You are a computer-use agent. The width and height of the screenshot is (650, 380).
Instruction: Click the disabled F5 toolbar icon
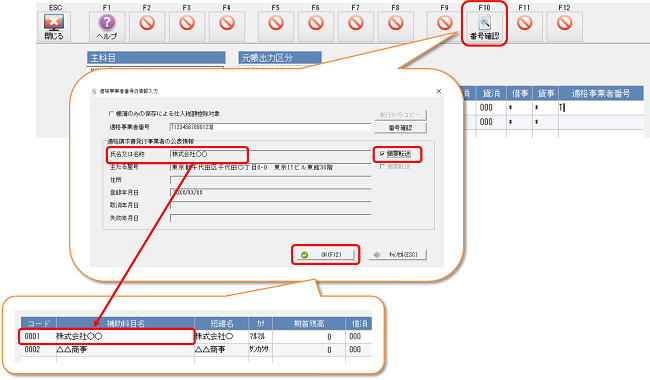[x=276, y=27]
